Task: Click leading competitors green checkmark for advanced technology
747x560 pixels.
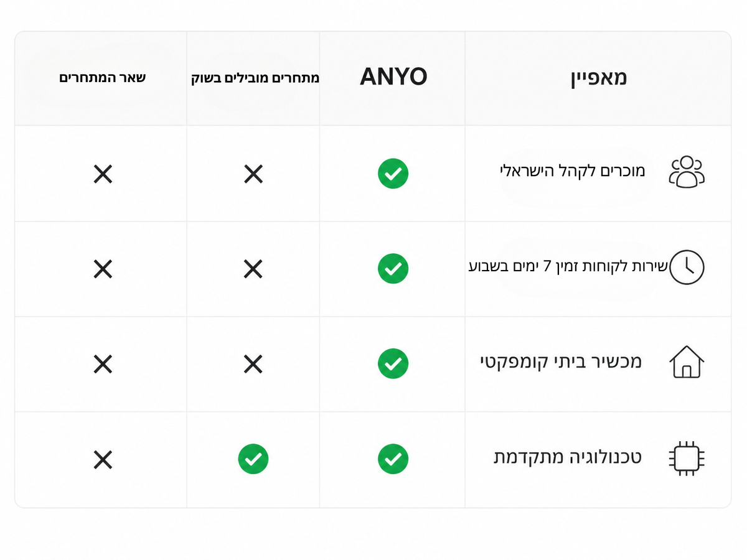Action: 253,459
